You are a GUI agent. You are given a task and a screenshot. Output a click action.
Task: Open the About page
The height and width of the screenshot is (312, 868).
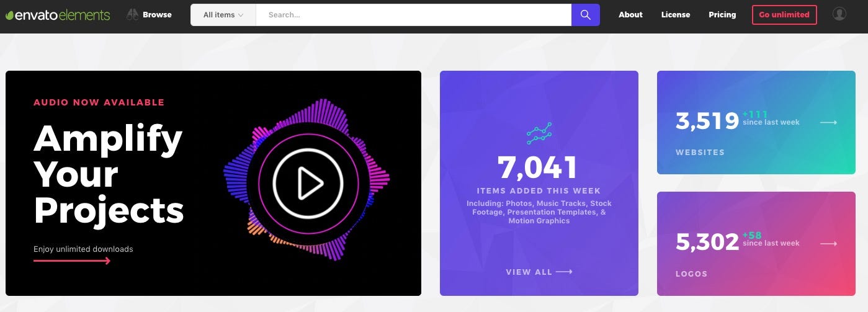tap(630, 15)
